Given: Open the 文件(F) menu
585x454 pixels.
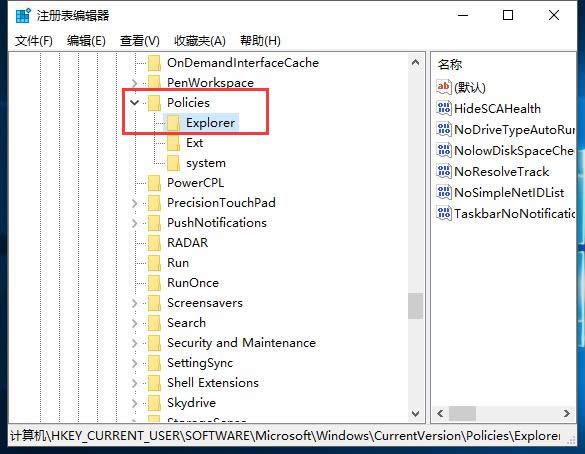Looking at the screenshot, I should 34,41.
